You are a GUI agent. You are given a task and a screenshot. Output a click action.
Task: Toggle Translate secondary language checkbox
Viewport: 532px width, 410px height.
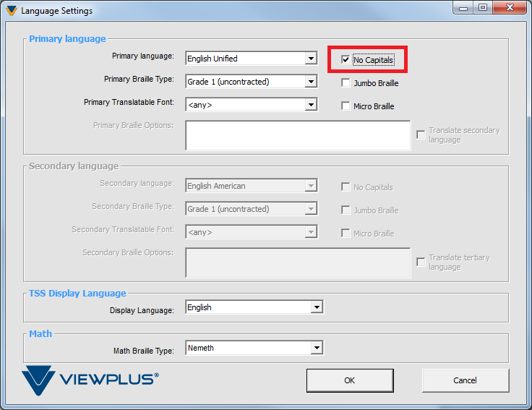tap(421, 134)
